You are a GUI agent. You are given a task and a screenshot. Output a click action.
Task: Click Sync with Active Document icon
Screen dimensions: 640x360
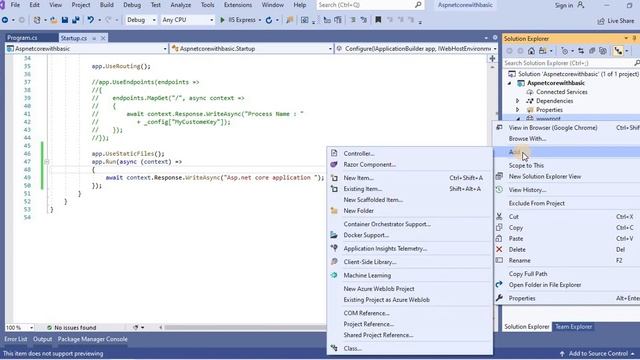[581, 51]
